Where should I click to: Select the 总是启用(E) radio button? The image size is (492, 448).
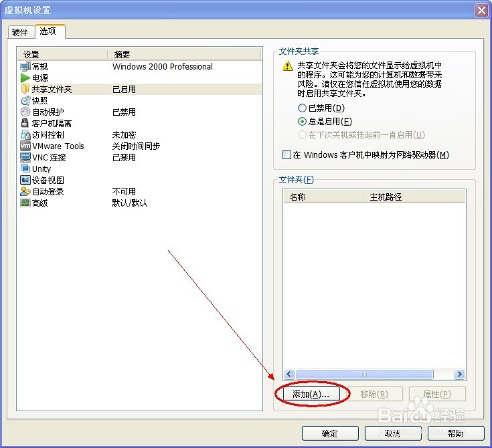click(x=302, y=121)
